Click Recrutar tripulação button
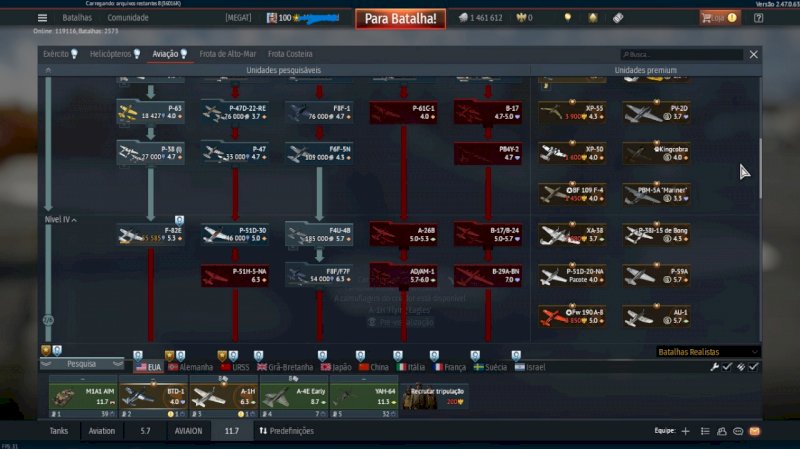The height and width of the screenshot is (449, 800). (x=434, y=396)
